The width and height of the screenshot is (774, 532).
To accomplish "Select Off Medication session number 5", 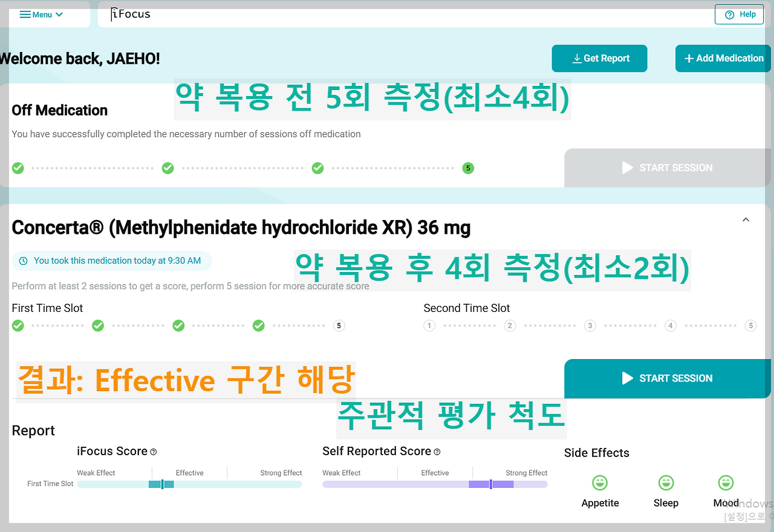I will point(468,168).
